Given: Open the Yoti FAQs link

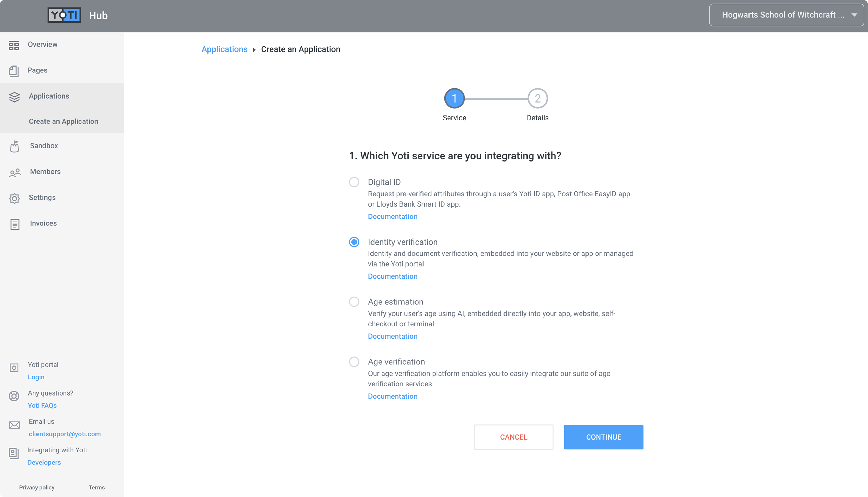Looking at the screenshot, I should [x=42, y=406].
